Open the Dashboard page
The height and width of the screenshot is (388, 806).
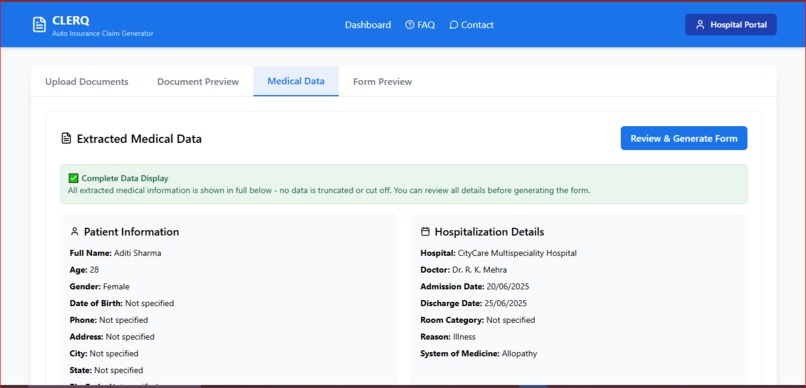[368, 25]
